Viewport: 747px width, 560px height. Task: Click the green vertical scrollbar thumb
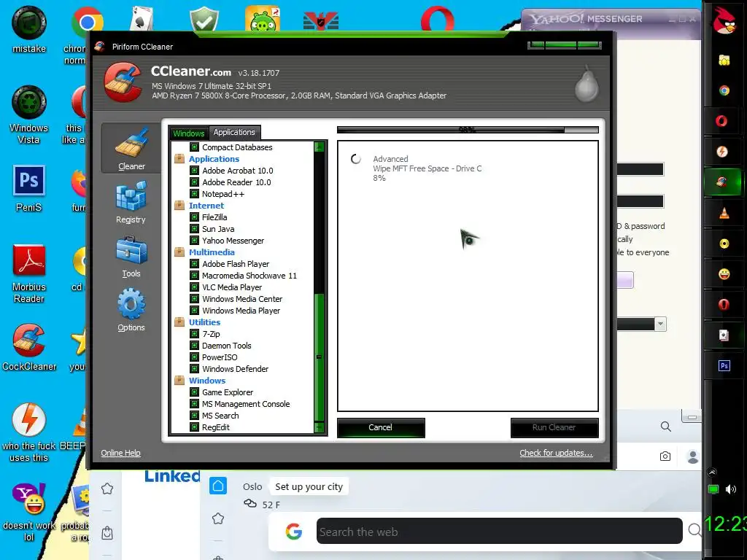pos(320,357)
